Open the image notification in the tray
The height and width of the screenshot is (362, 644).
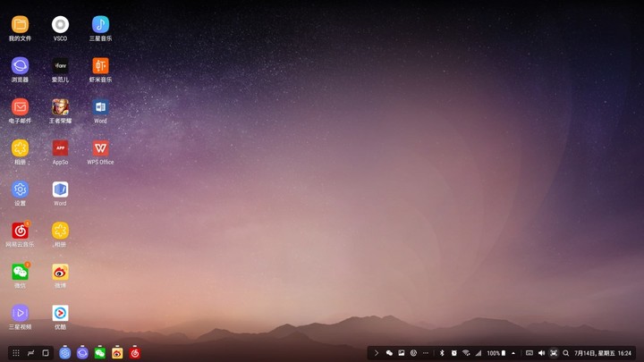pos(402,353)
